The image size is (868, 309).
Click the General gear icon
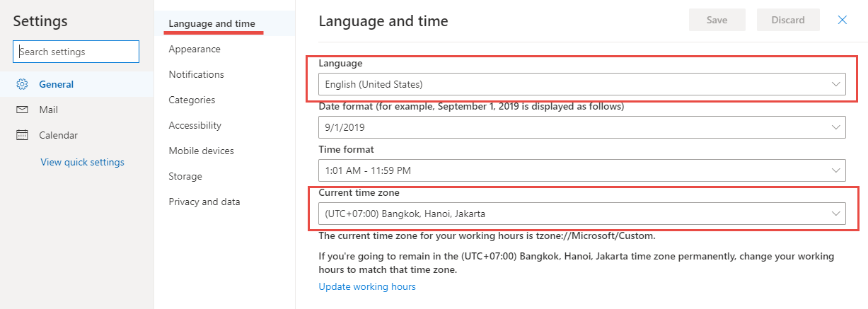(22, 84)
